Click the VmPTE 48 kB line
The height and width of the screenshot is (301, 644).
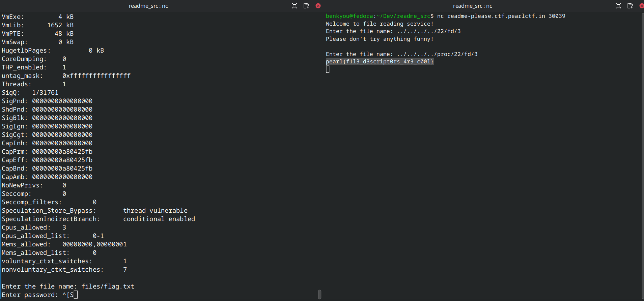pos(37,34)
